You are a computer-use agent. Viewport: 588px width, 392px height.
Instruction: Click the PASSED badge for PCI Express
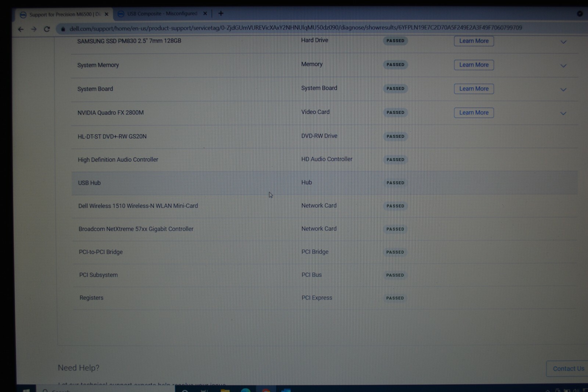point(395,298)
